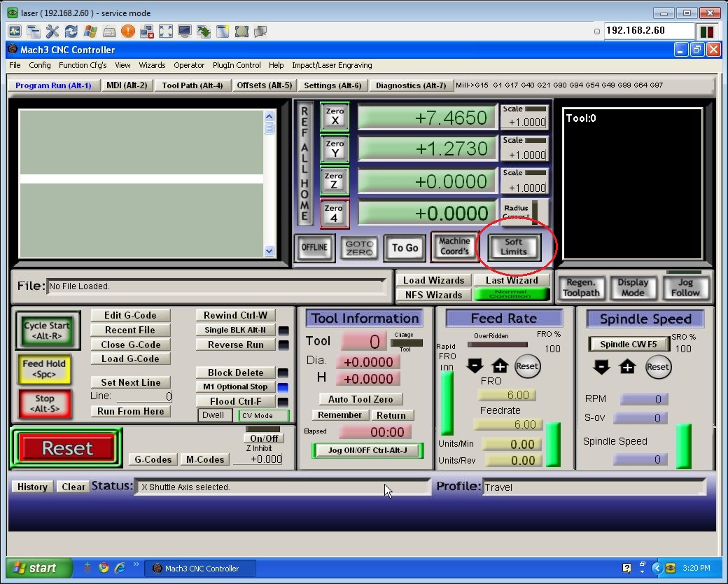The image size is (728, 584).
Task: Open the Windows start menu
Action: 39,568
